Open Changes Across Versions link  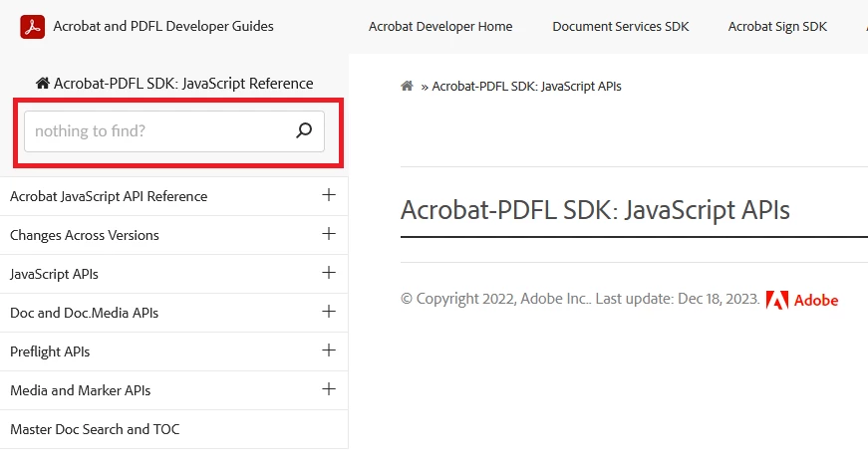pos(84,235)
